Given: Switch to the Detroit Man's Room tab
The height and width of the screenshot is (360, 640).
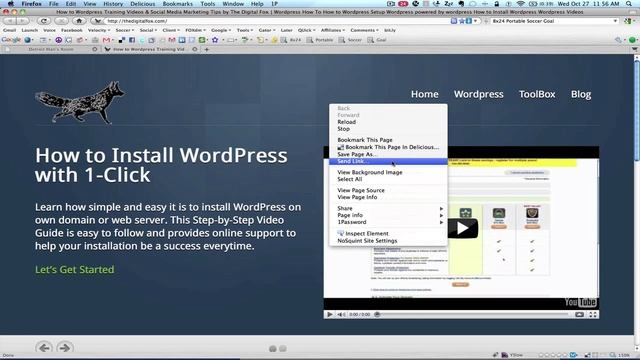Looking at the screenshot, I should [x=51, y=49].
